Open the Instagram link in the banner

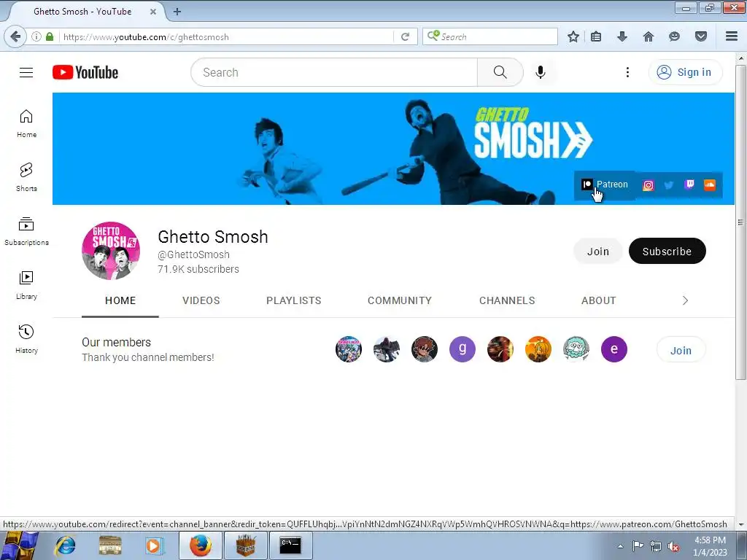[648, 185]
